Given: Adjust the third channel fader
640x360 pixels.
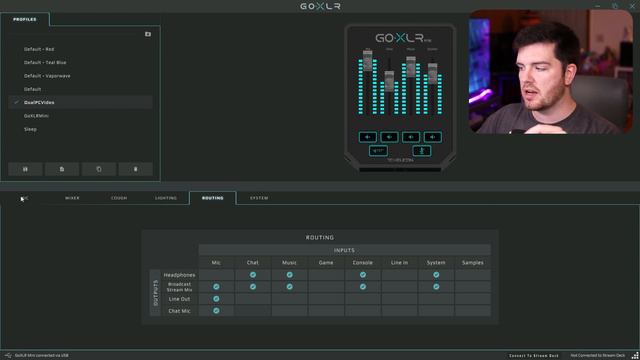Looking at the screenshot, I should (x=411, y=67).
